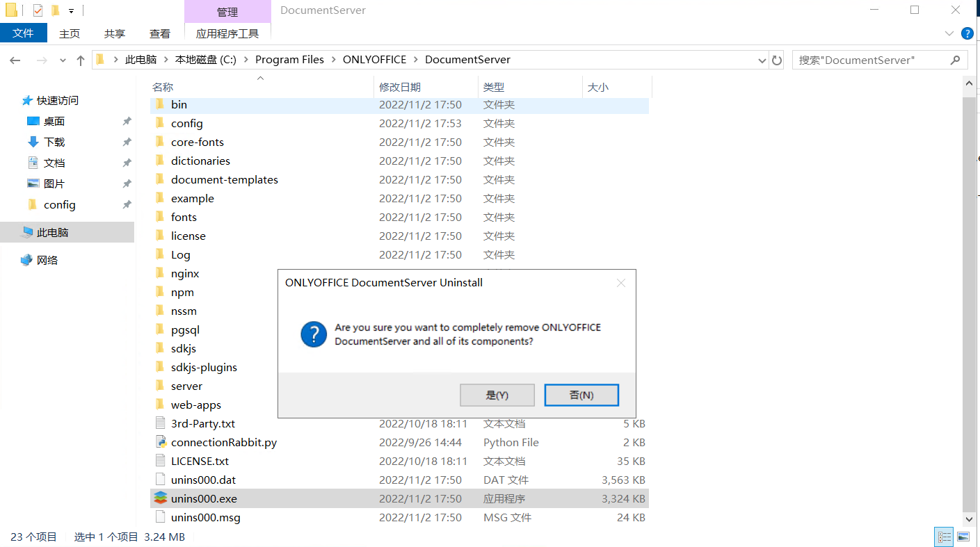Click 此电脑 in the address breadcrumb

pyautogui.click(x=141, y=60)
